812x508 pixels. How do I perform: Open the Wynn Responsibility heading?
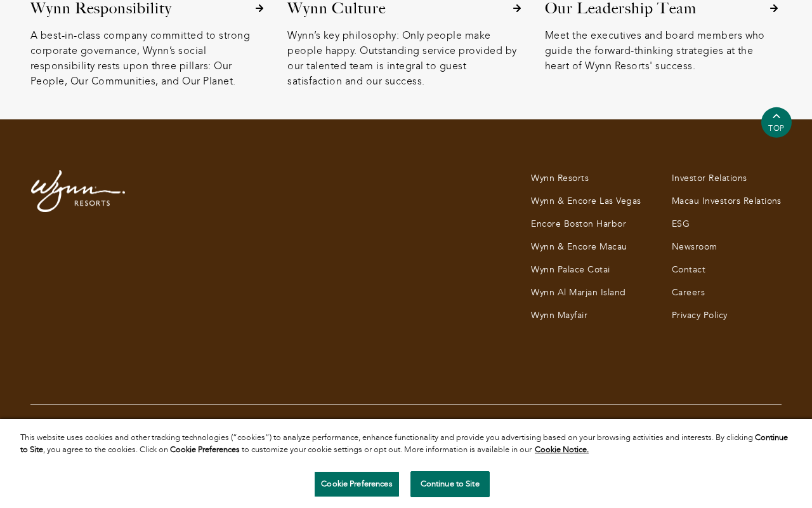point(101,8)
